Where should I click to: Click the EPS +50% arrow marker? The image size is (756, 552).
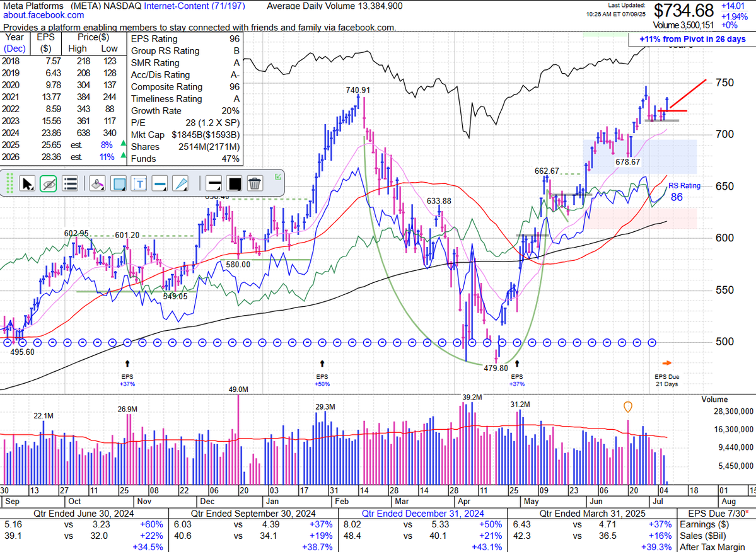[x=322, y=364]
